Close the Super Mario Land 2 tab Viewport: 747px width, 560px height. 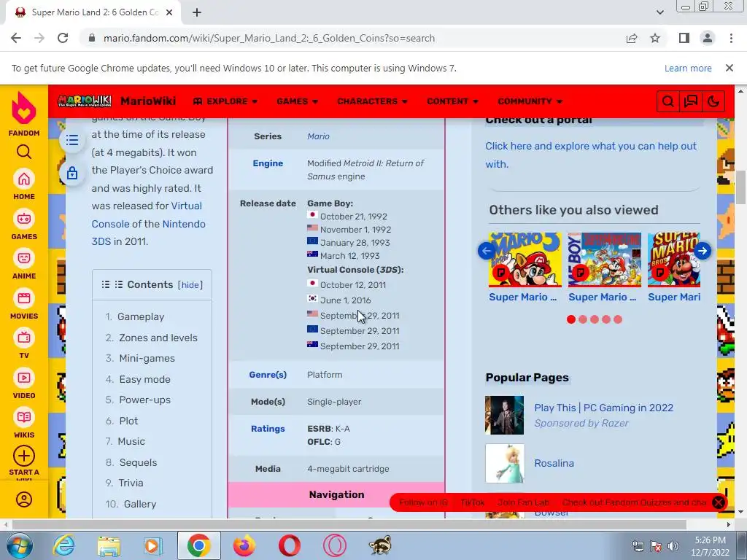pos(169,12)
